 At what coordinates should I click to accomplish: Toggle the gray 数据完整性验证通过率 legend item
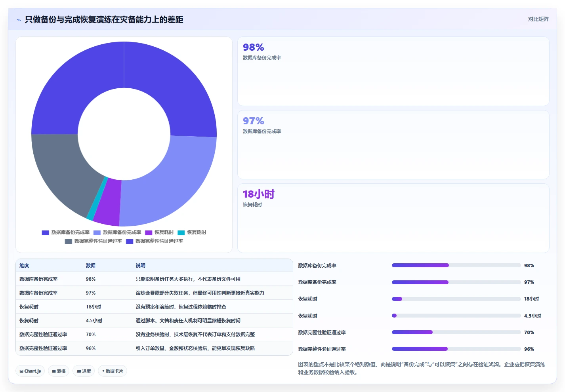(x=94, y=241)
